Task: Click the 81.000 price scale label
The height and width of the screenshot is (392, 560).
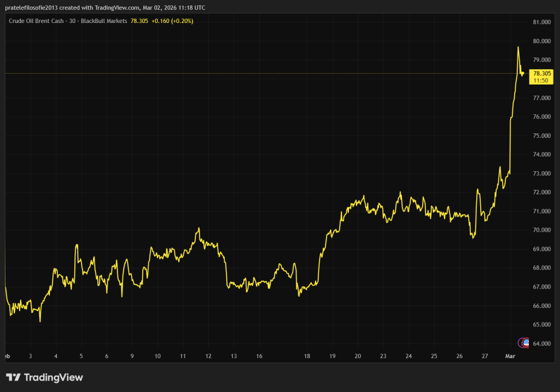Action: tap(541, 22)
